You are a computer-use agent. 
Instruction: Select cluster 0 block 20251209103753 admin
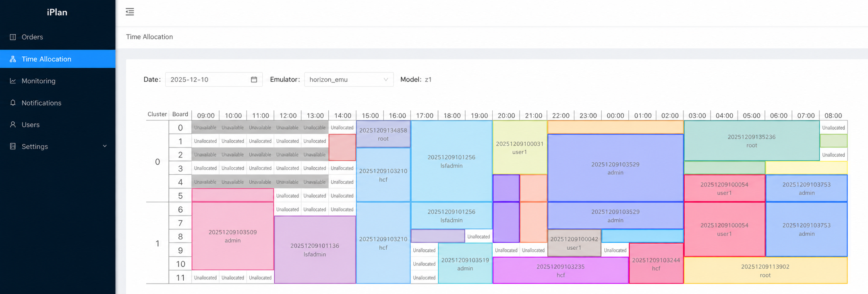806,188
